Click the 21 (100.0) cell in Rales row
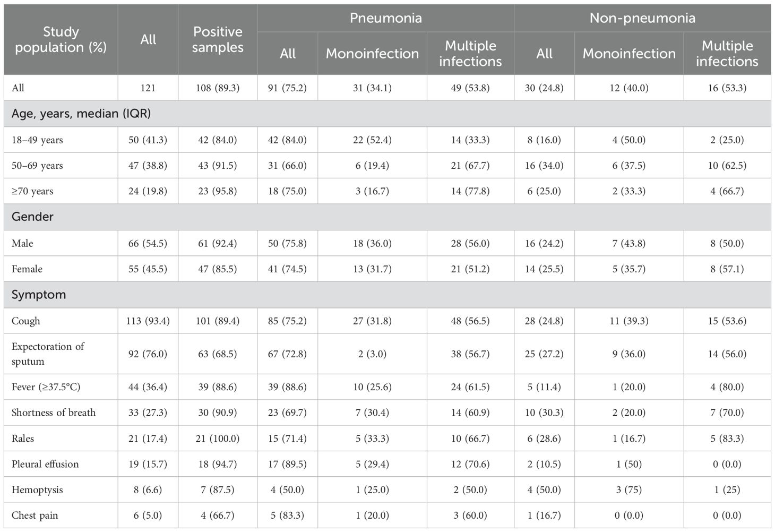This screenshot has width=775, height=532. pyautogui.click(x=218, y=439)
